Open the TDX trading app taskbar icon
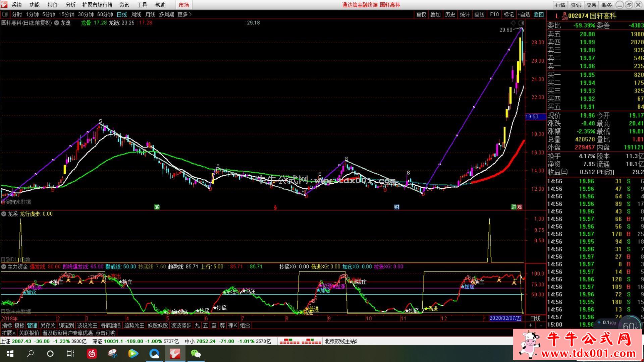This screenshot has height=362, width=644. (x=175, y=354)
